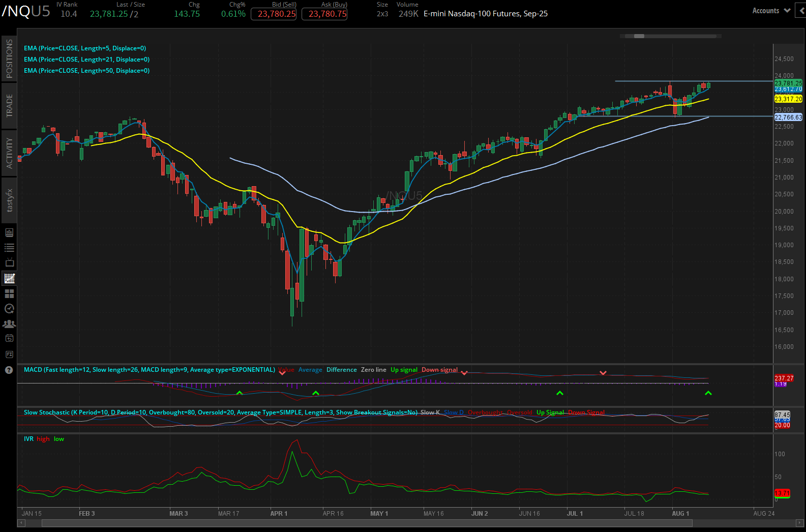Click the Volume 249K value
Image resolution: width=806 pixels, height=532 pixels.
408,14
